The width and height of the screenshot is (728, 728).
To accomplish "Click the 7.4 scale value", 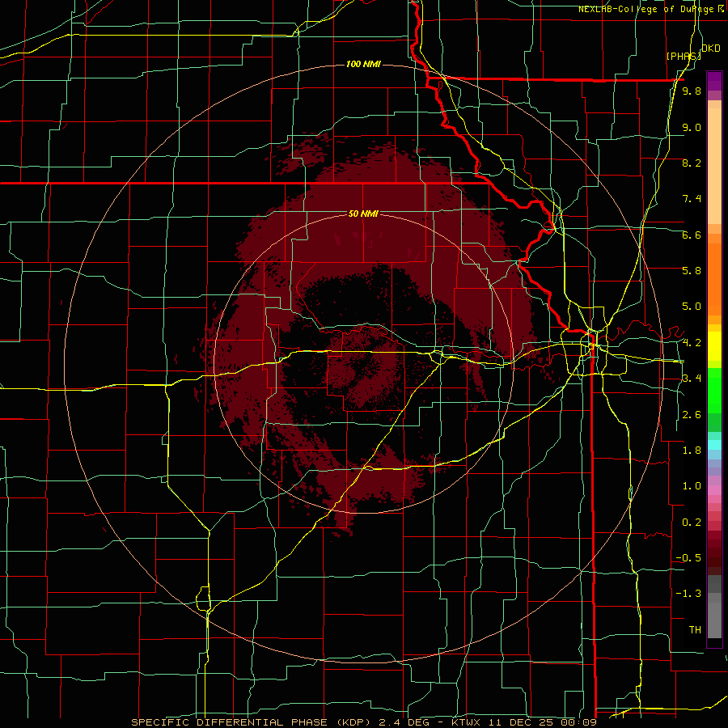I will point(692,199).
